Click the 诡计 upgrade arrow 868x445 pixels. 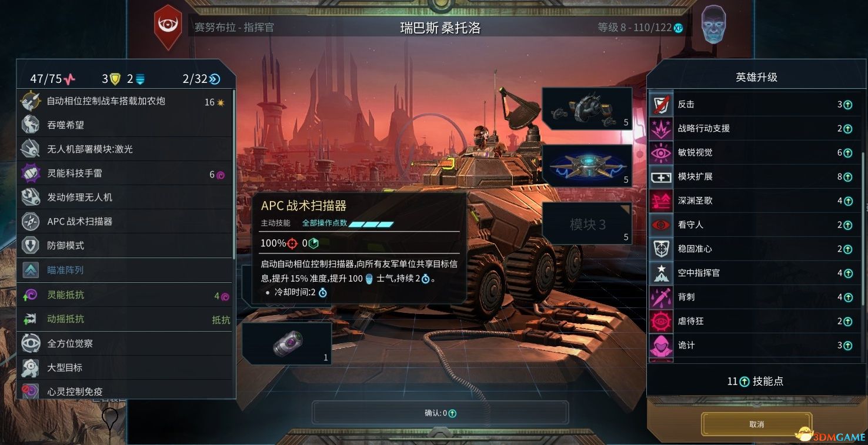point(848,345)
